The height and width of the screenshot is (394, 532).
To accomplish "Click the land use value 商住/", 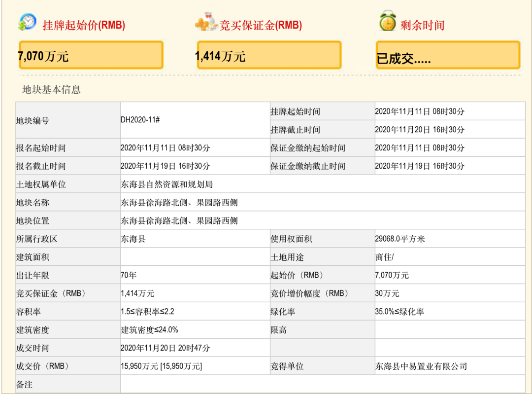I will pyautogui.click(x=384, y=257).
